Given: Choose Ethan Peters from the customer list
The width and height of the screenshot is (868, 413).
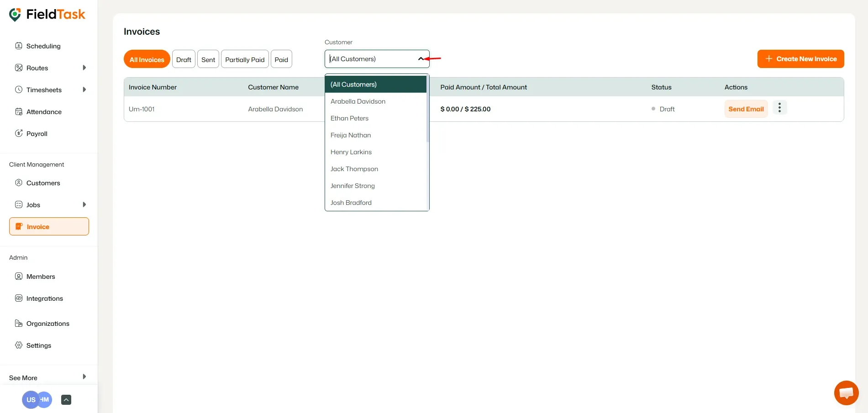Looking at the screenshot, I should pos(376,118).
